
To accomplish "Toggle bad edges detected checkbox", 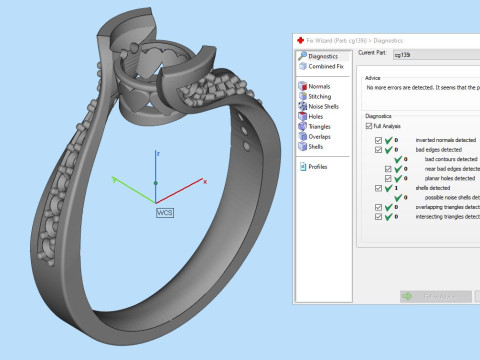I will [378, 150].
